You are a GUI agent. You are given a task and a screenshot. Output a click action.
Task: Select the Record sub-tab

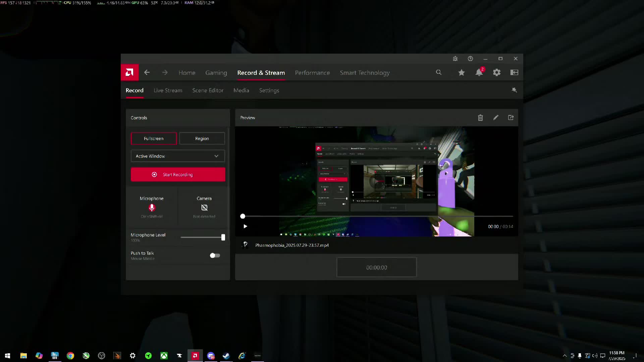pos(135,90)
